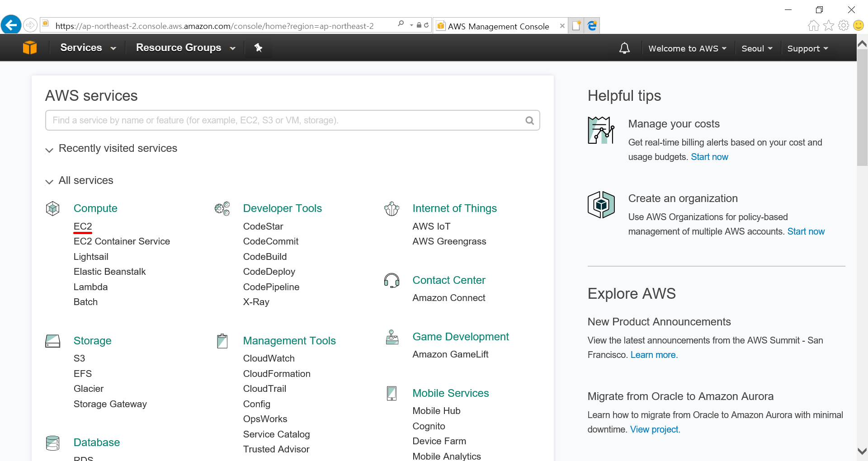Open Glacier storage service
The image size is (868, 461).
pyautogui.click(x=89, y=389)
